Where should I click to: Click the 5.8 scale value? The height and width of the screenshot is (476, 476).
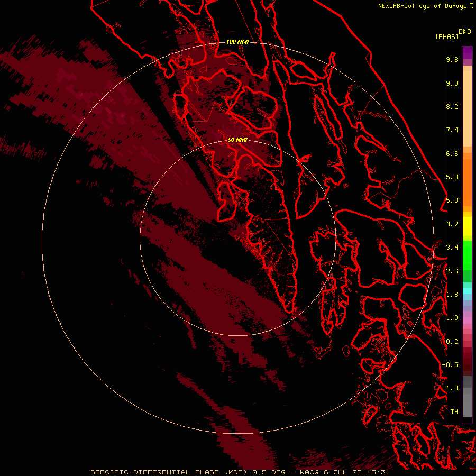[452, 177]
